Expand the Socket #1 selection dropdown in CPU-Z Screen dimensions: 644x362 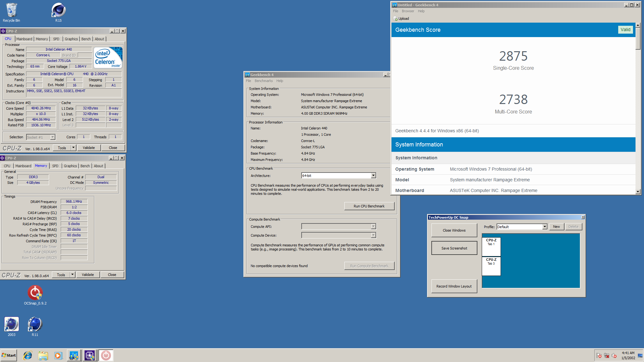coord(53,137)
